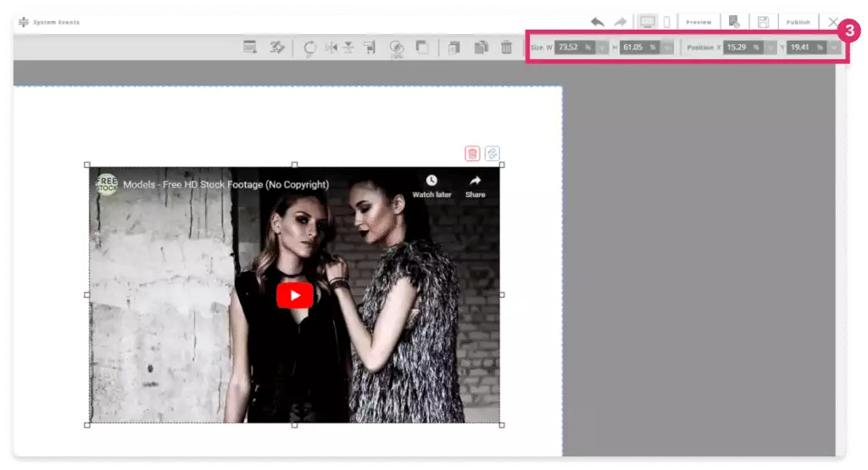Click the red delete icon above video
This screenshot has height=470, width=868.
pos(472,154)
